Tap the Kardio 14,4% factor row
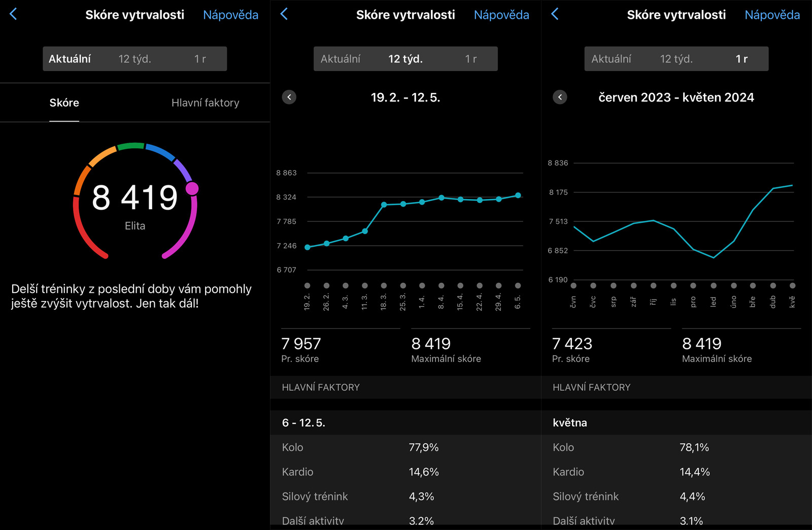Screen dimensions: 812x530 [676, 472]
